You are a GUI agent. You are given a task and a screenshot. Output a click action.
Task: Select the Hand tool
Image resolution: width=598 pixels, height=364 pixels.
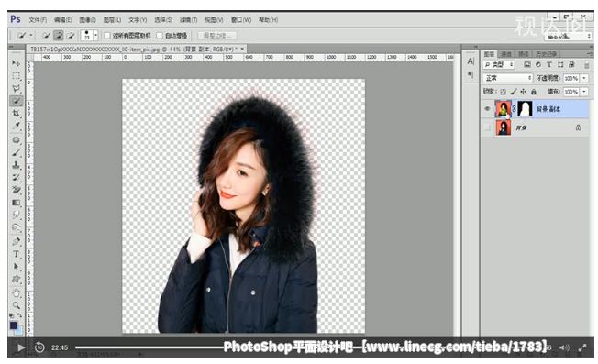[16, 292]
